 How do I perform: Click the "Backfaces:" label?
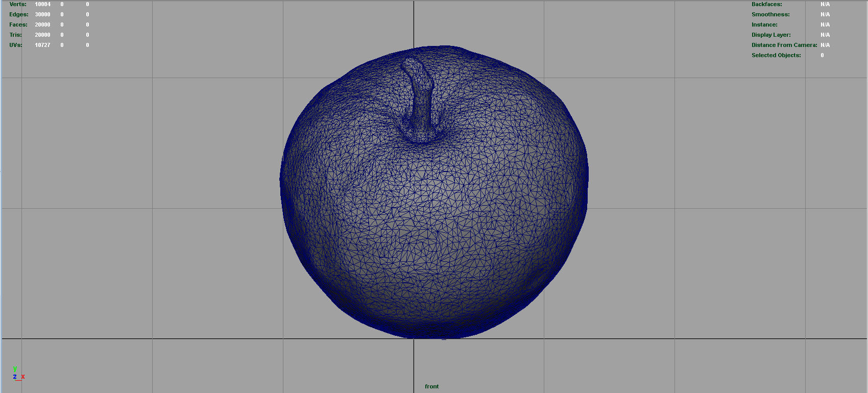tap(767, 4)
